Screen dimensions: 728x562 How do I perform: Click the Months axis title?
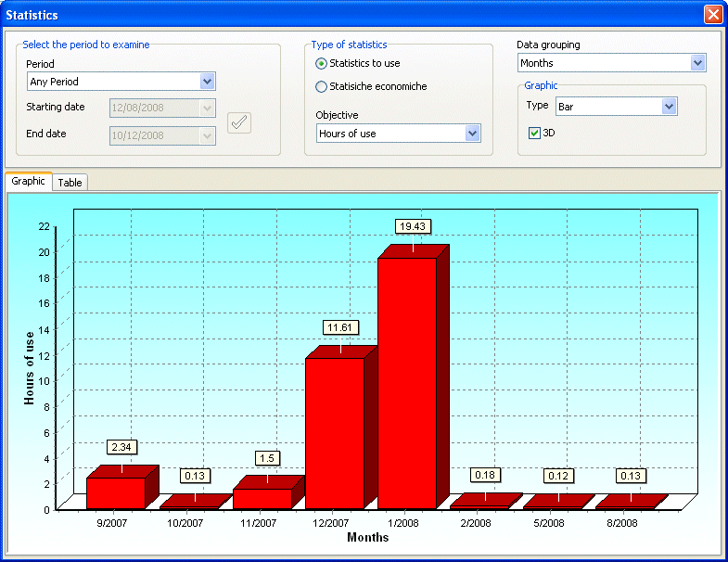368,537
